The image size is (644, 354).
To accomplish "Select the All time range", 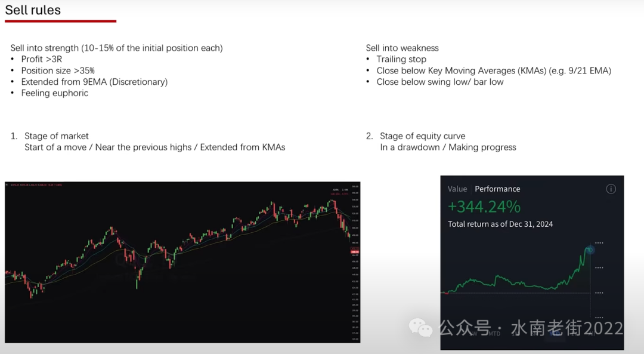I will [x=592, y=334].
